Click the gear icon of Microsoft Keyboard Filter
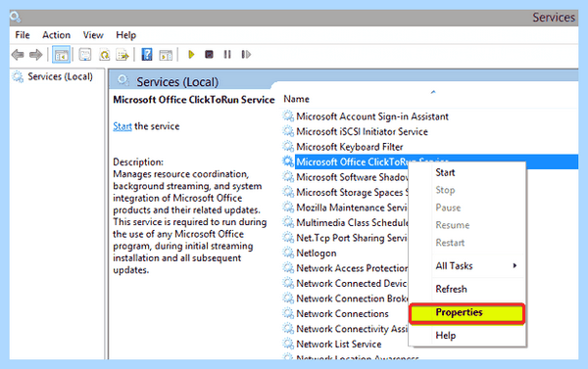Screen dimensions: 588x369 point(288,147)
